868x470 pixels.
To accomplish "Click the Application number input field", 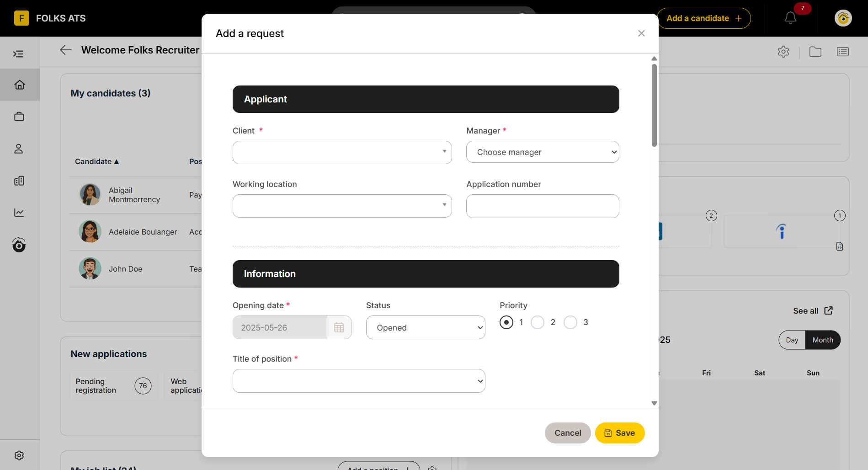I will 543,206.
